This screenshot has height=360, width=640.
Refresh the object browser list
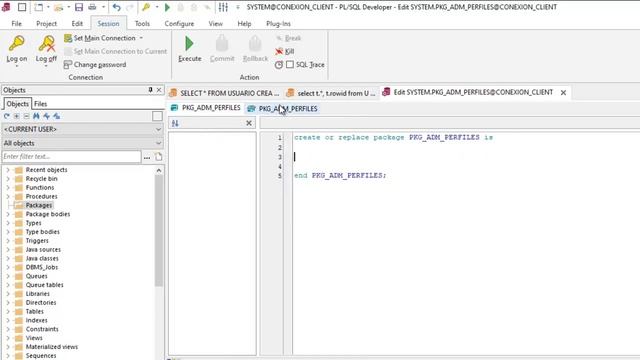[x=7, y=116]
